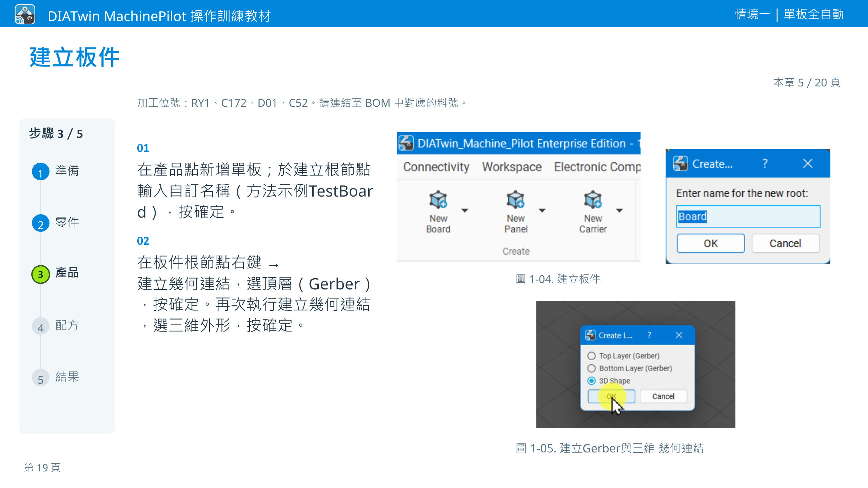This screenshot has width=868, height=488.
Task: Click the 步驟 3 / 5 sidebar heading
Action: coord(56,134)
